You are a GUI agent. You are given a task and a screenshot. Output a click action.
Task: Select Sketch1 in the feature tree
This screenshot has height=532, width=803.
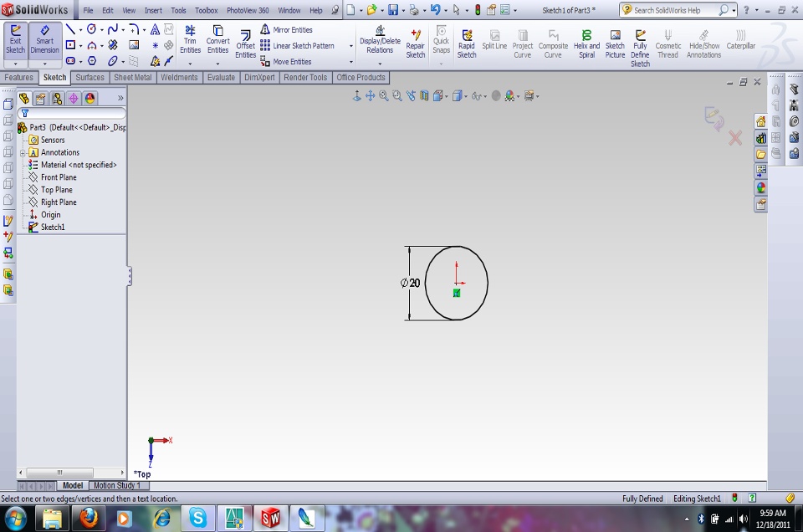coord(52,228)
